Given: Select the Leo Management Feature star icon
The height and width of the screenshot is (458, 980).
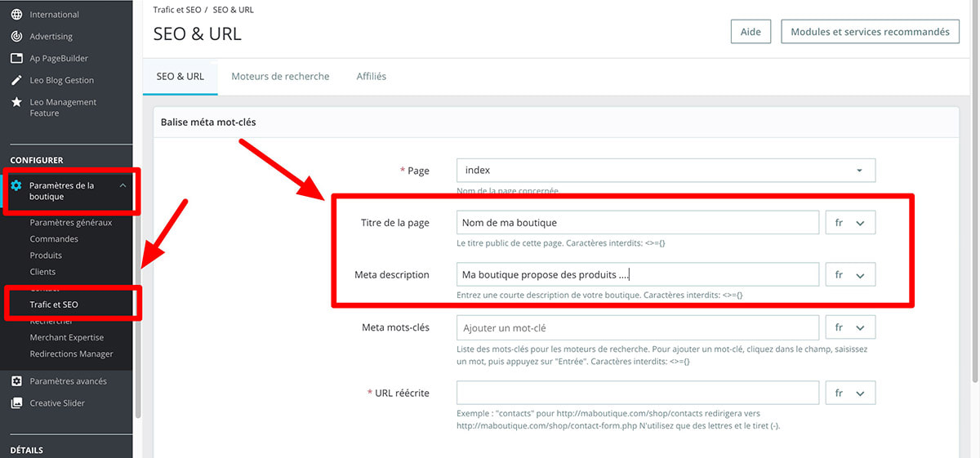Looking at the screenshot, I should pos(16,102).
